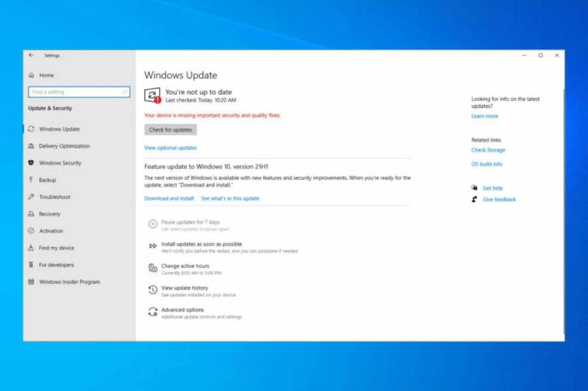Viewport: 588px width, 391px height.
Task: Click the Troubleshoot wrench icon
Action: click(x=31, y=197)
